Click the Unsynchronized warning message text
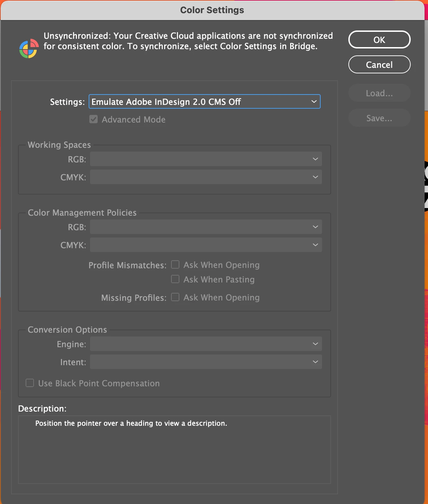Screen dimensions: 428x504 point(188,41)
